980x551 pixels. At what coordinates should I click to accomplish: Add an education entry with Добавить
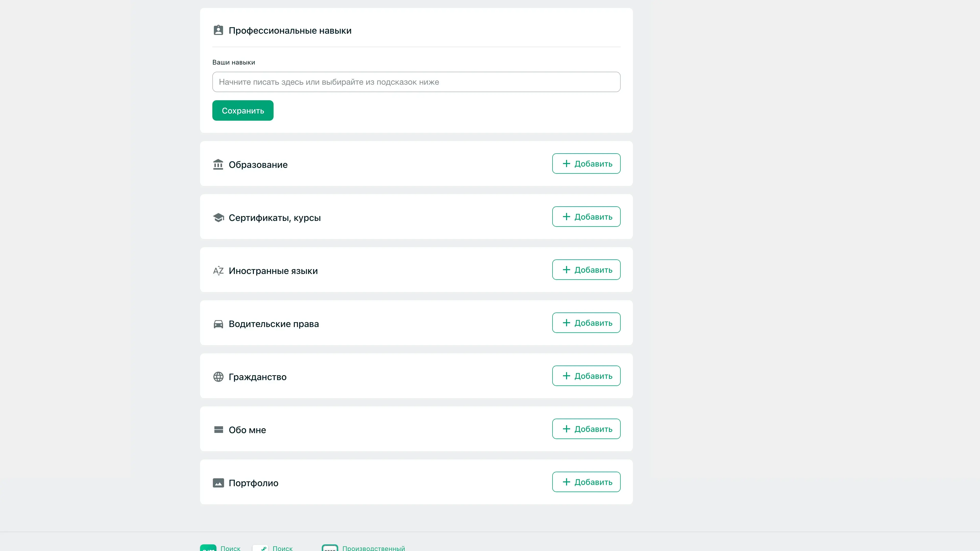586,164
